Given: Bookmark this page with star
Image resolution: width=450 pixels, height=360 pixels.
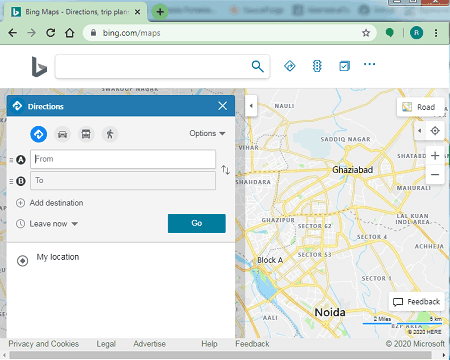Looking at the screenshot, I should click(366, 33).
